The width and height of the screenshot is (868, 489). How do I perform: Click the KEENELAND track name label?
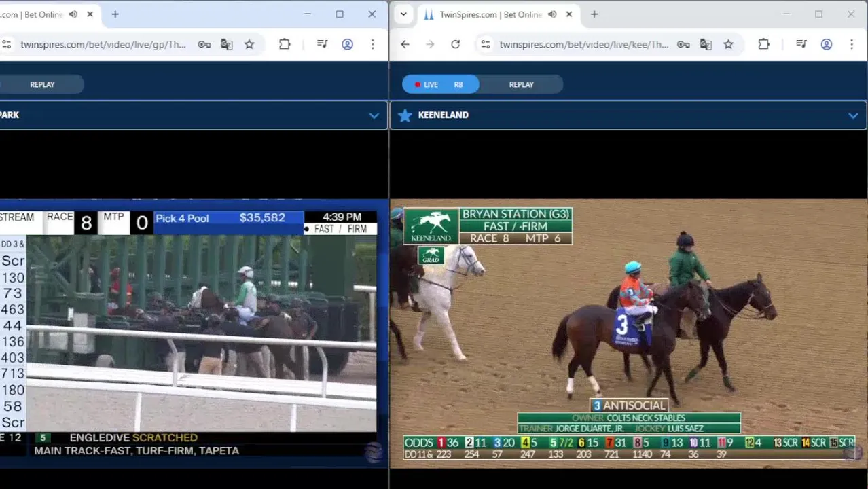pos(443,115)
